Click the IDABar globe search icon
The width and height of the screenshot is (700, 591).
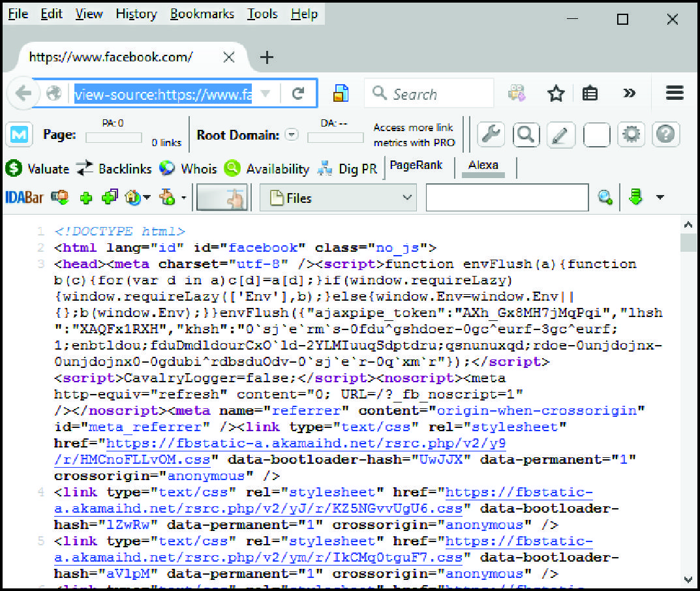pyautogui.click(x=605, y=197)
